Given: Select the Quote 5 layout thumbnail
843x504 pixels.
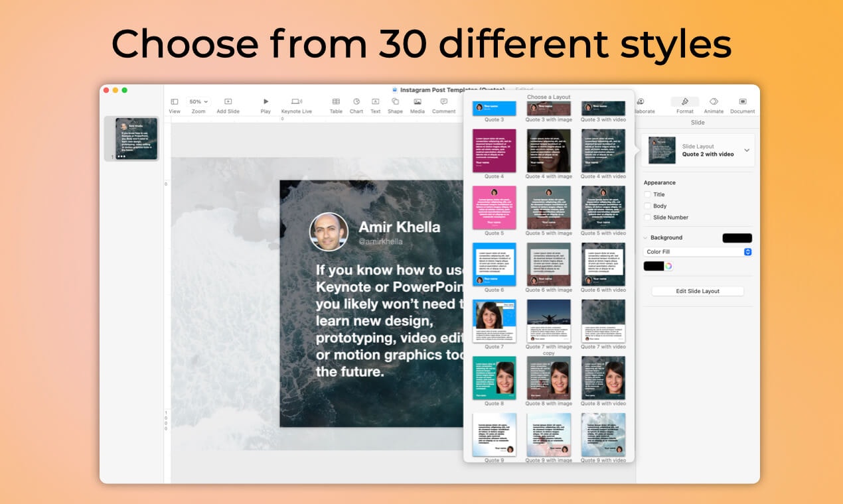Looking at the screenshot, I should (x=494, y=208).
